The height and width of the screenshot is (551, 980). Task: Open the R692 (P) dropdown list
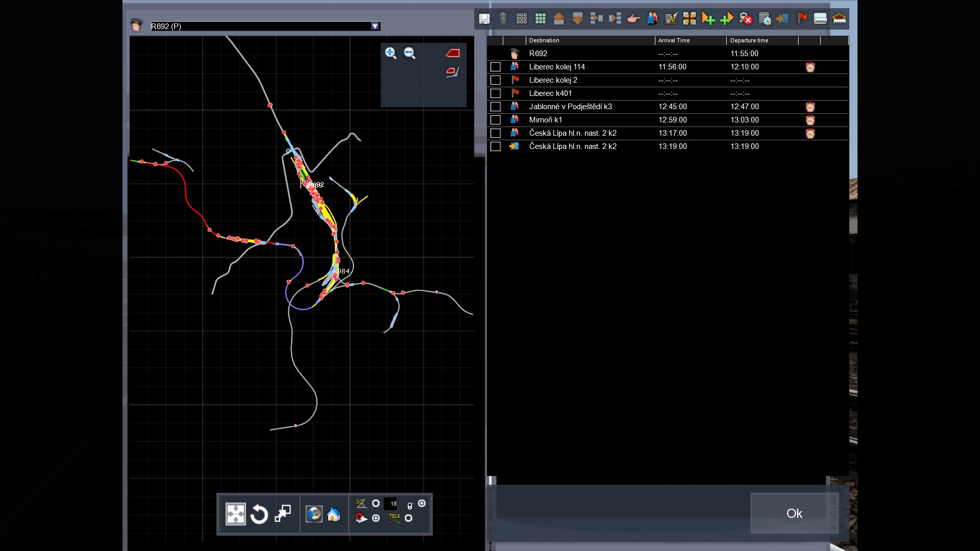(376, 26)
